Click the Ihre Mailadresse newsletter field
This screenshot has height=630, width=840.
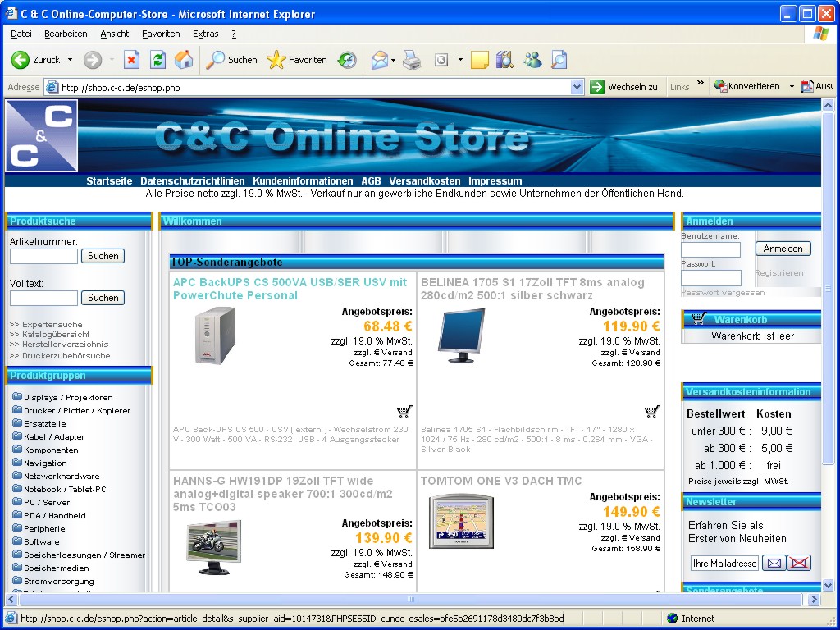point(724,563)
